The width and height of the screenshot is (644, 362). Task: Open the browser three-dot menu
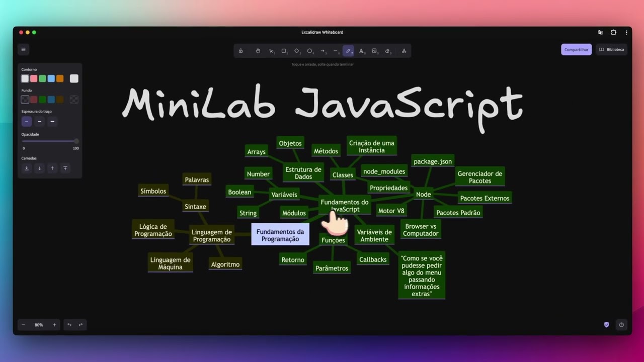pyautogui.click(x=626, y=32)
